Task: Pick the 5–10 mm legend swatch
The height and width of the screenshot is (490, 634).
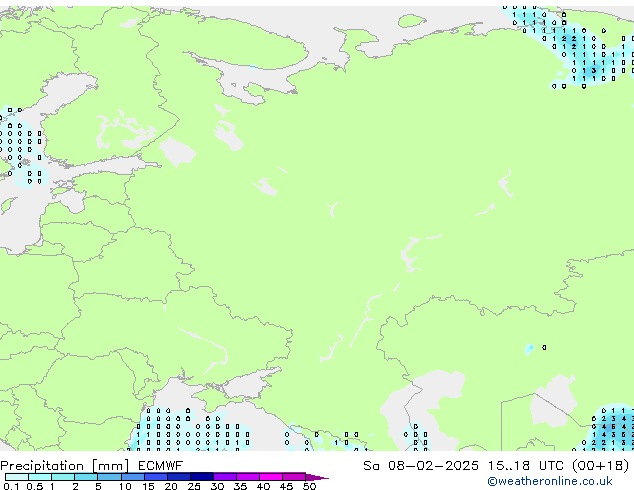Action: coord(109,477)
